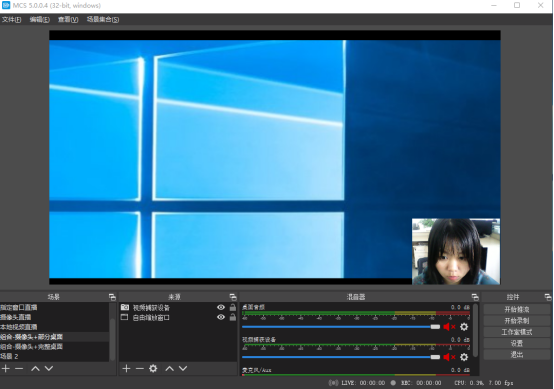Move the scene up in the Scenes list
554x389 pixels.
coord(35,369)
